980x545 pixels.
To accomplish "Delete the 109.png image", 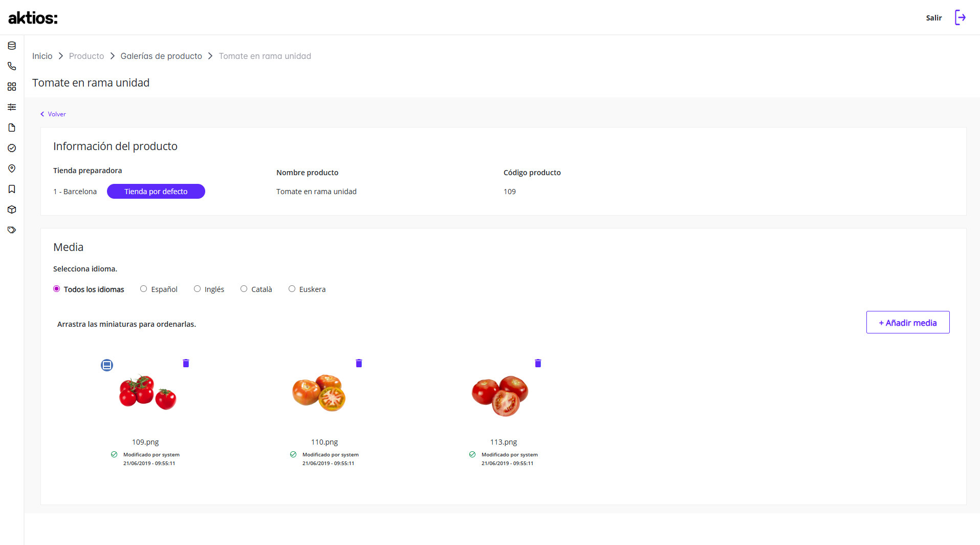I will (x=186, y=363).
